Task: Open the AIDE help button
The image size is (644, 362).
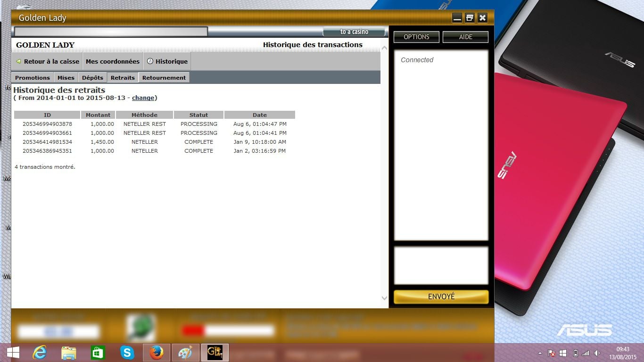Action: tap(465, 37)
